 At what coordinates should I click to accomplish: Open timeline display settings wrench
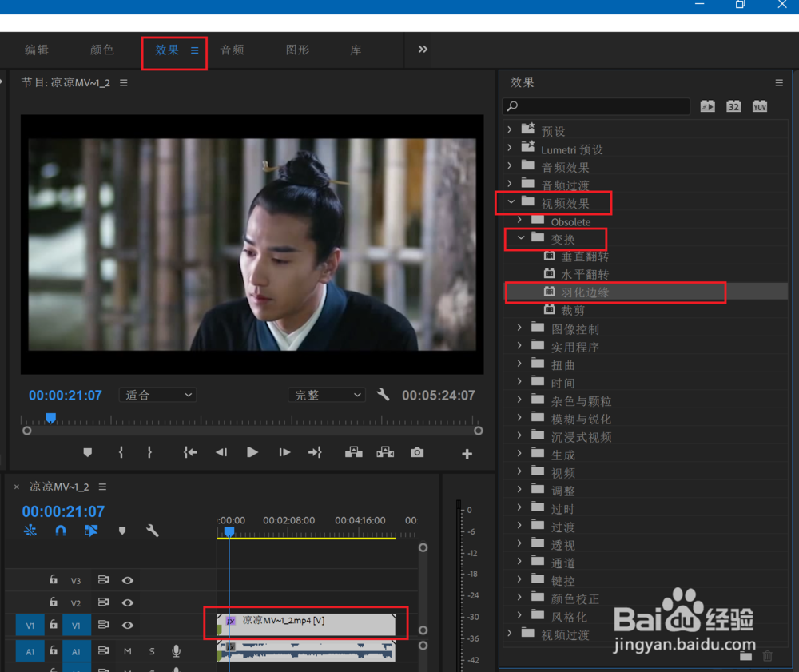tap(153, 531)
